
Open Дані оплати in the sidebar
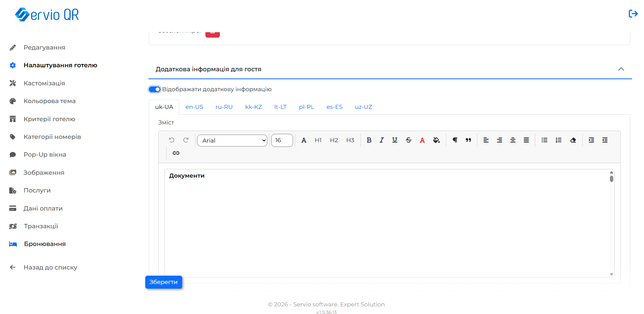[x=43, y=208]
